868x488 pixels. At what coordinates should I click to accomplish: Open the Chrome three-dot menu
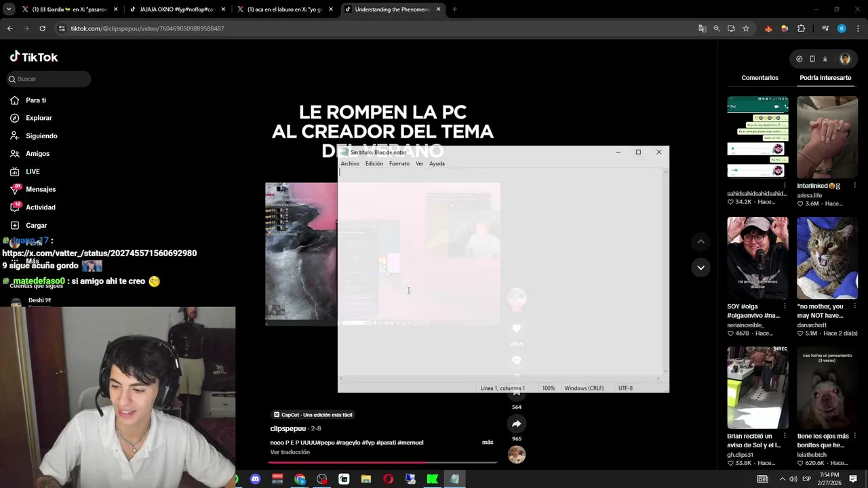pos(858,28)
